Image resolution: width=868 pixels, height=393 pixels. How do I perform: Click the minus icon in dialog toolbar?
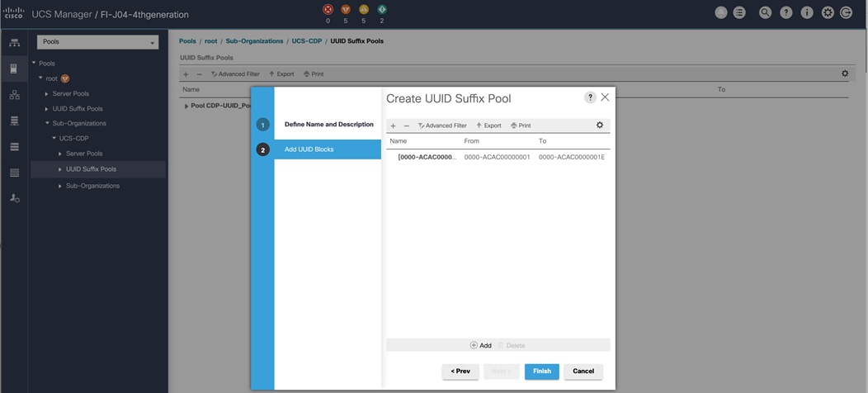[x=406, y=125]
